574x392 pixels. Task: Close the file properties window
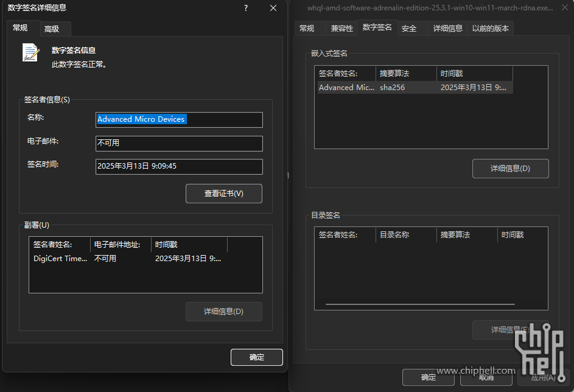pyautogui.click(x=565, y=8)
